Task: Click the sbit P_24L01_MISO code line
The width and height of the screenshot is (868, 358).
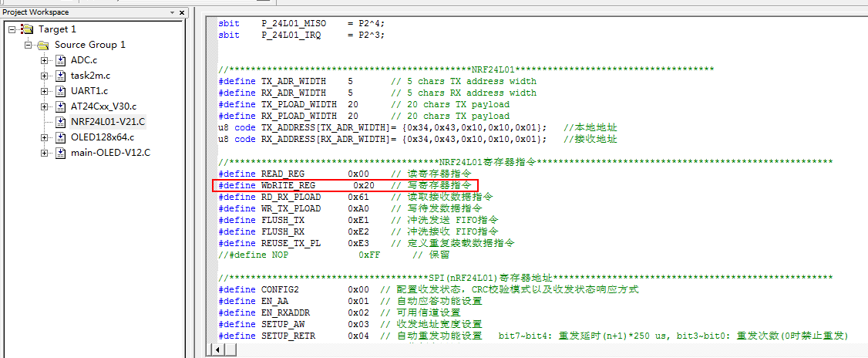Action: (301, 23)
